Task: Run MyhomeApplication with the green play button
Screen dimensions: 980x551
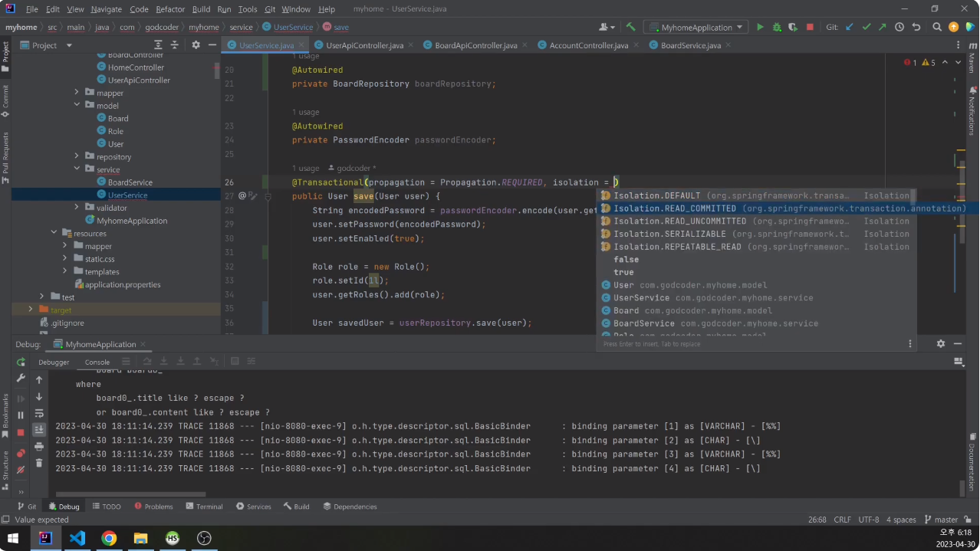Action: [x=760, y=27]
